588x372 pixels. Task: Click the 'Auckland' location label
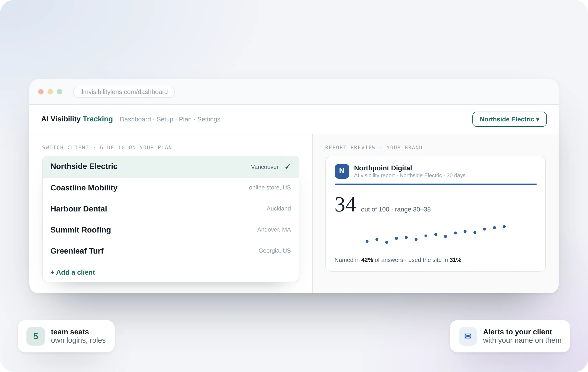pyautogui.click(x=279, y=209)
